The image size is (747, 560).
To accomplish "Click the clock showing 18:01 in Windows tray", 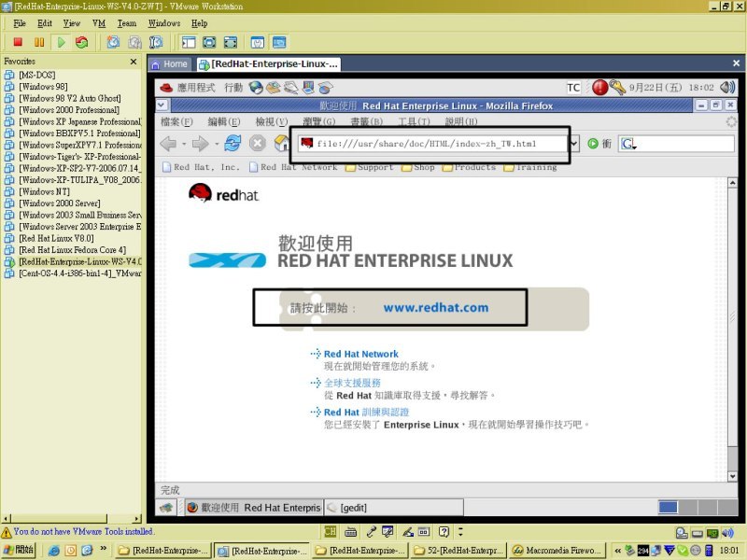I will click(728, 551).
